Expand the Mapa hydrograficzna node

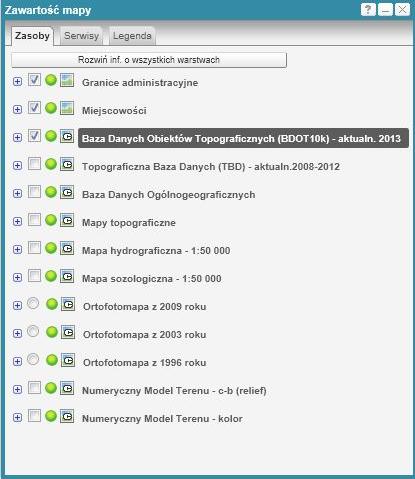(x=17, y=250)
